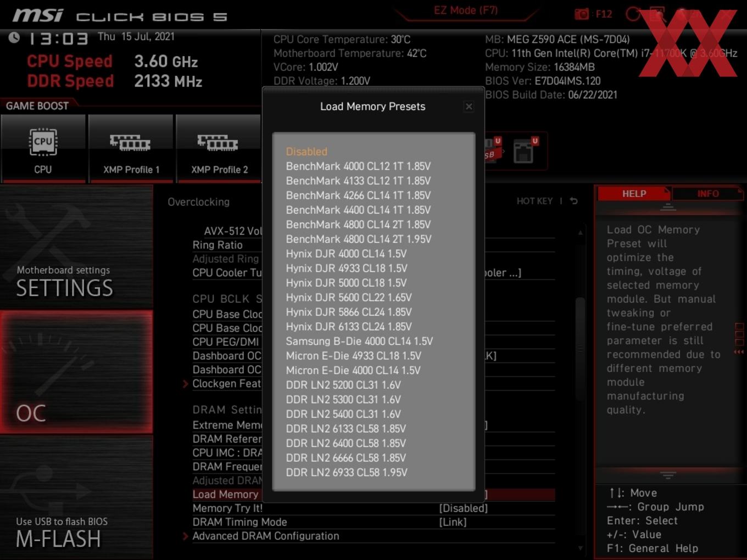This screenshot has width=747, height=560.
Task: Open the DRAM Frequency setting
Action: [x=226, y=467]
